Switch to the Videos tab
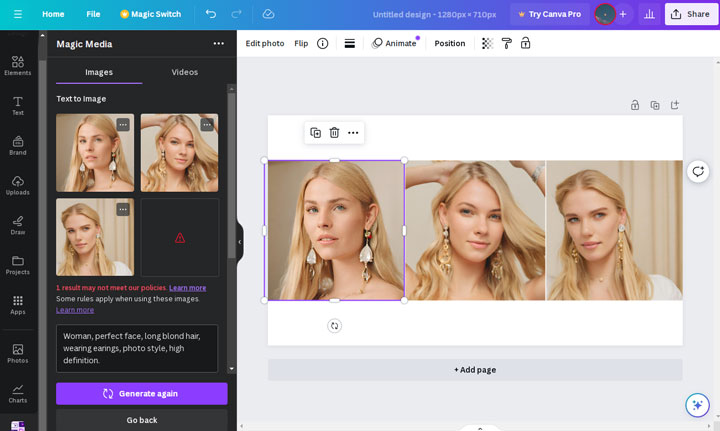This screenshot has height=431, width=720. click(185, 72)
